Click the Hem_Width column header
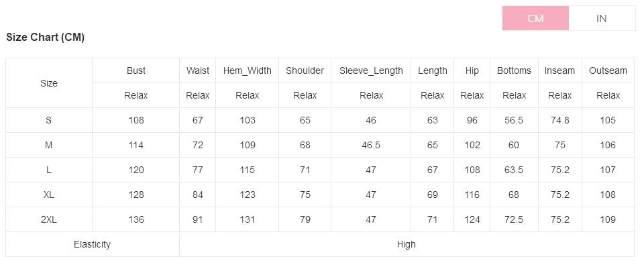644x267 pixels. point(248,70)
